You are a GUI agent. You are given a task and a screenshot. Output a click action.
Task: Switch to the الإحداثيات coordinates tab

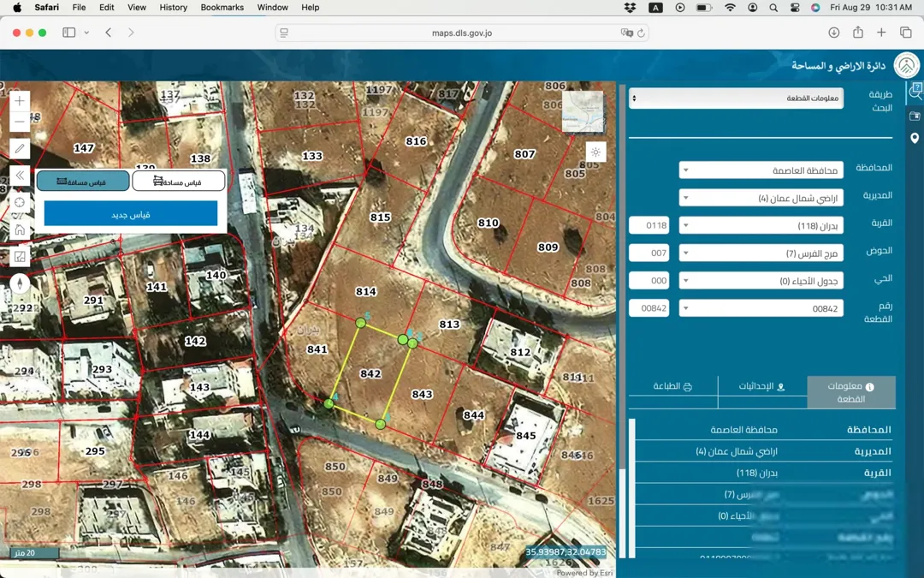click(762, 386)
